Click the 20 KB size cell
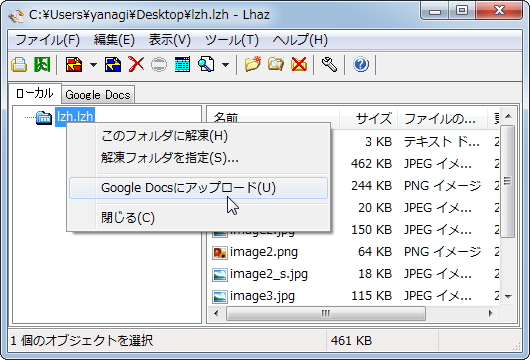Viewport: 530px width, 360px height. [x=375, y=208]
